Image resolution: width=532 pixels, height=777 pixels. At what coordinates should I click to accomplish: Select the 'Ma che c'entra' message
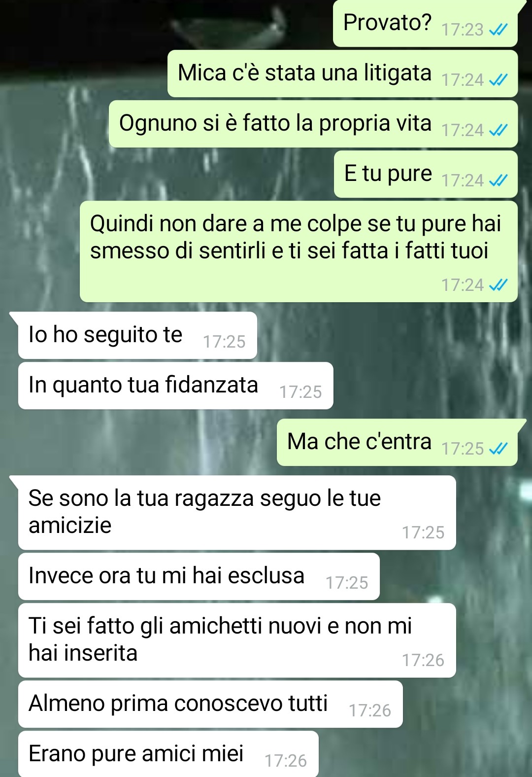coord(397,442)
